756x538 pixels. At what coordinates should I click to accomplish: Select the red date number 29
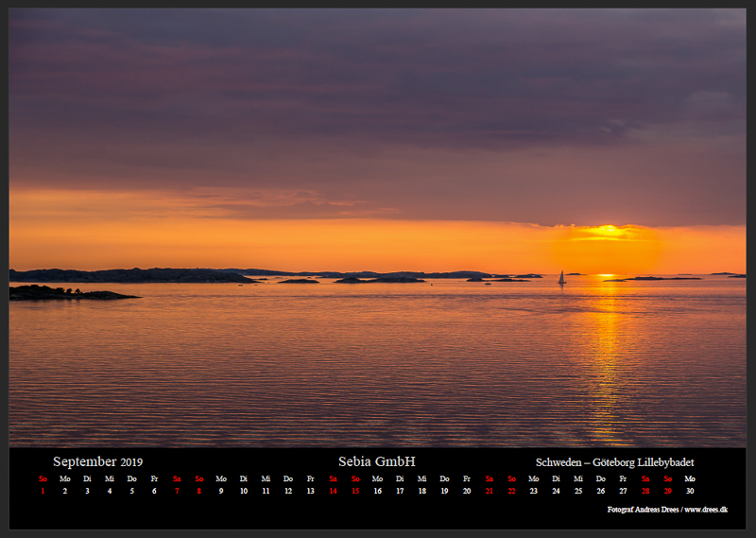coord(668,491)
